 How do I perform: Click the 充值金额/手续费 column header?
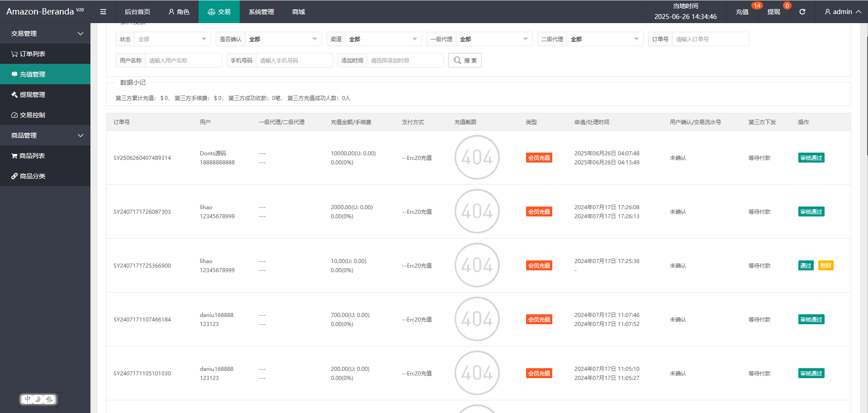pyautogui.click(x=351, y=122)
